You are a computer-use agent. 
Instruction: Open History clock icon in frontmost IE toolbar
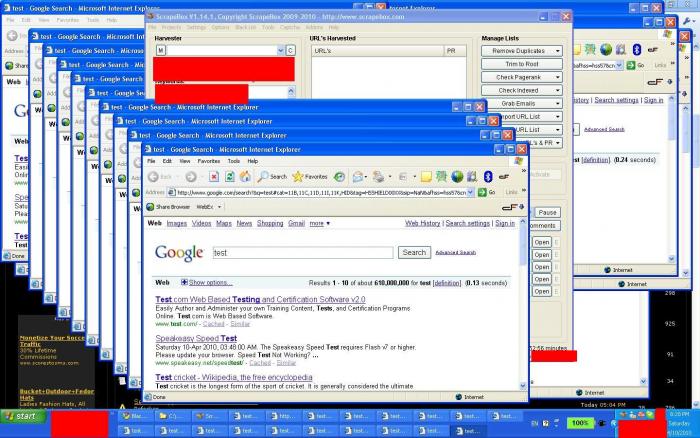339,177
